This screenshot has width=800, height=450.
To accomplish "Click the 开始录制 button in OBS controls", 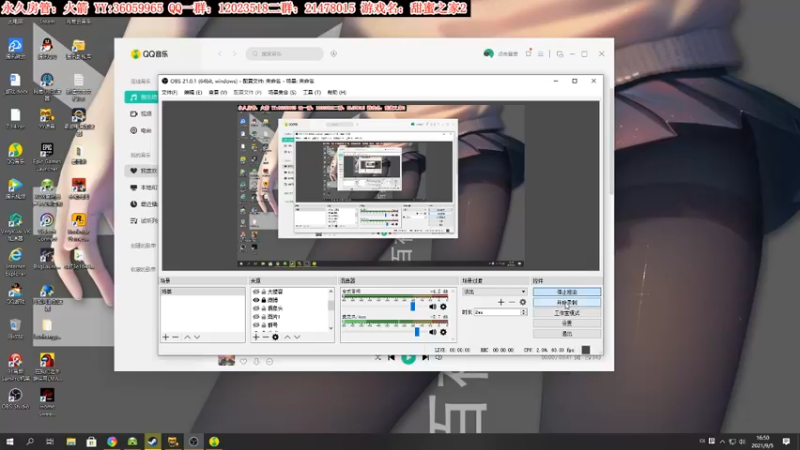I will [x=567, y=303].
